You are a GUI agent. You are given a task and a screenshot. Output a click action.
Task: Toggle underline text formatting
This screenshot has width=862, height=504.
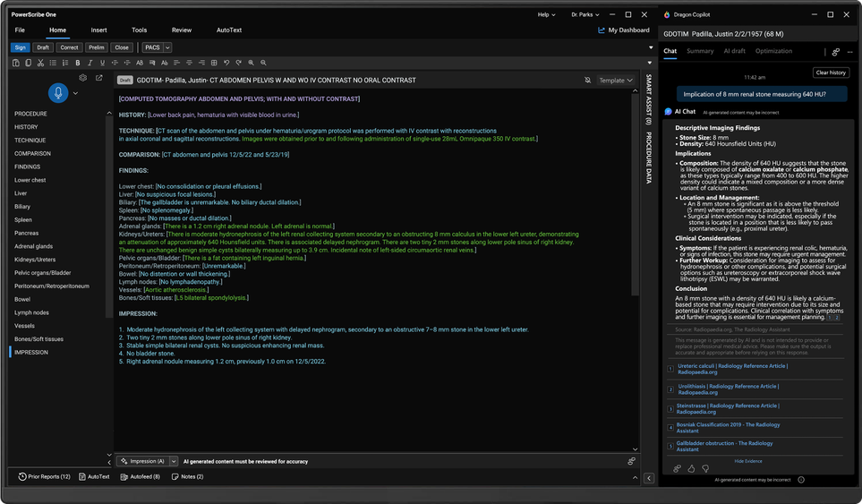coord(102,63)
